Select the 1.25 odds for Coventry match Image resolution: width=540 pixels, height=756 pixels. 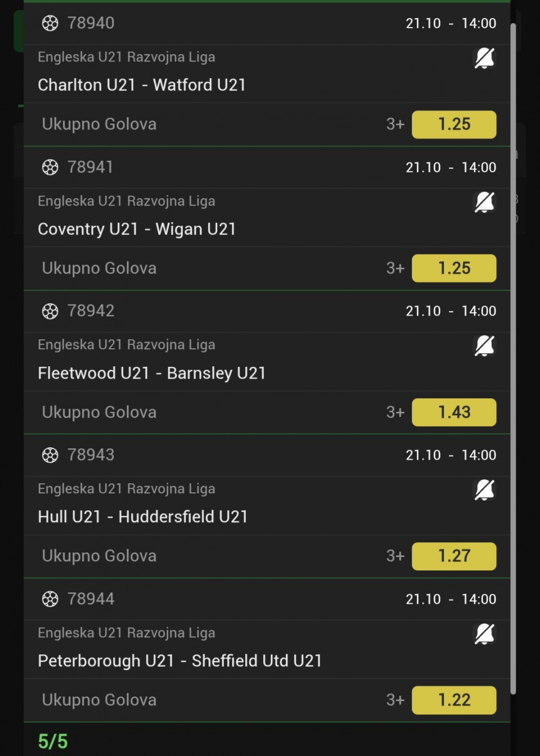(454, 268)
